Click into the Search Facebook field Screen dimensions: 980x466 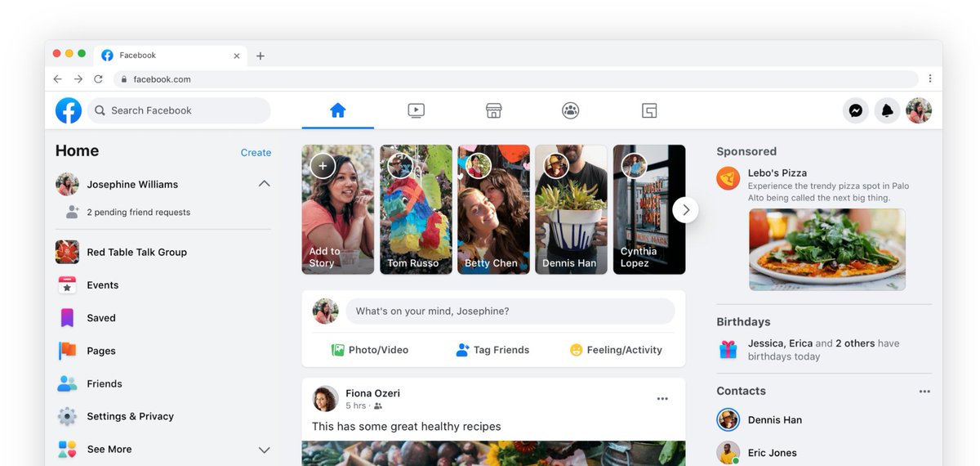[179, 110]
